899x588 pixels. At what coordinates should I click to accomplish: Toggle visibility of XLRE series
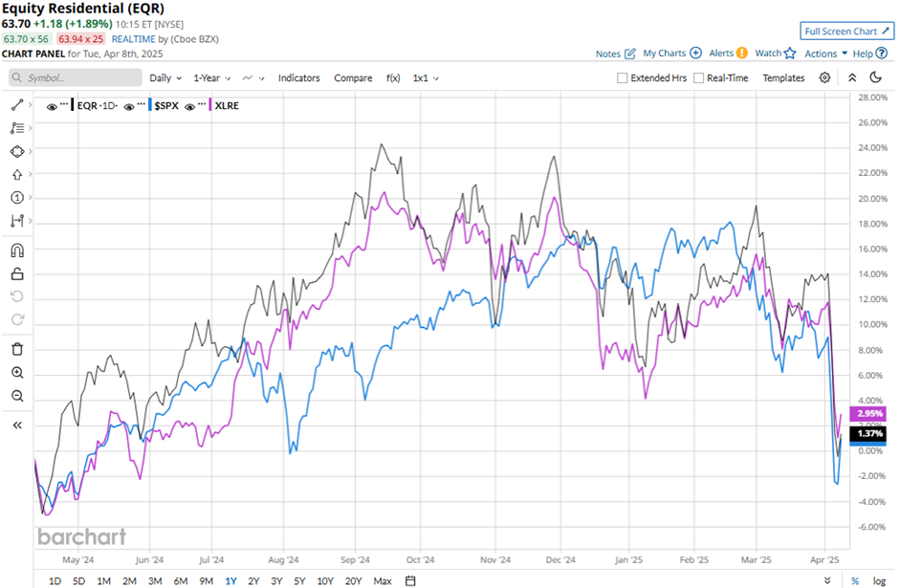[x=189, y=106]
